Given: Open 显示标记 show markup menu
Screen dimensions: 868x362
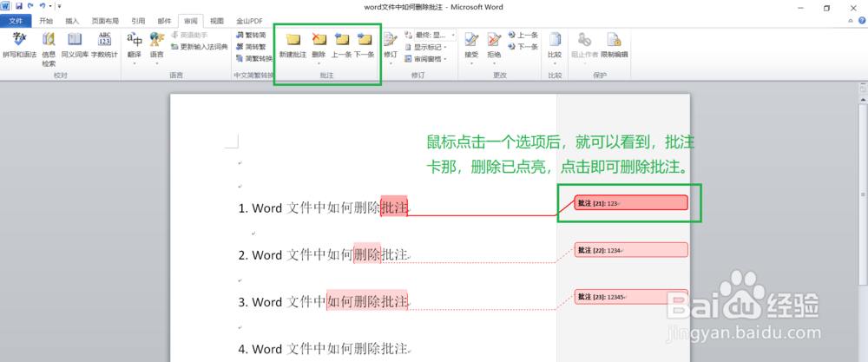Looking at the screenshot, I should pyautogui.click(x=425, y=47).
